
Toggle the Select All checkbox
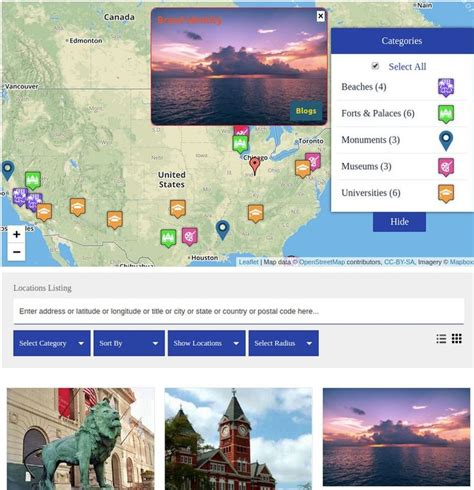(x=375, y=66)
